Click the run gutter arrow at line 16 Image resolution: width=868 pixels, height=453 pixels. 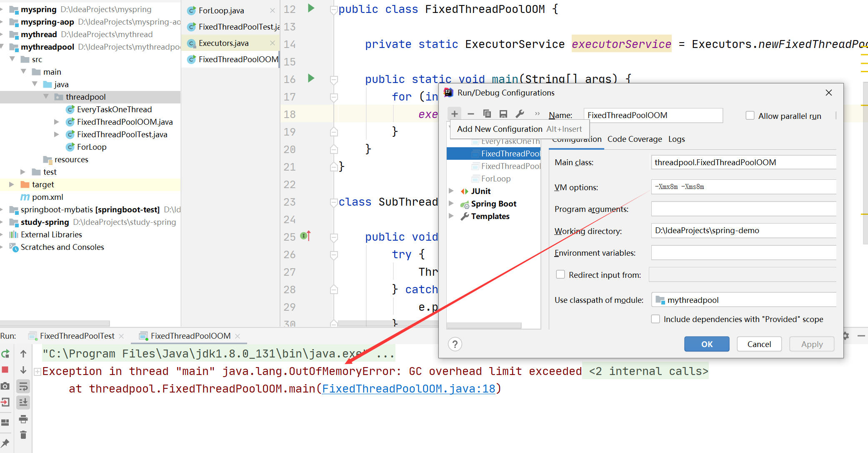click(311, 78)
